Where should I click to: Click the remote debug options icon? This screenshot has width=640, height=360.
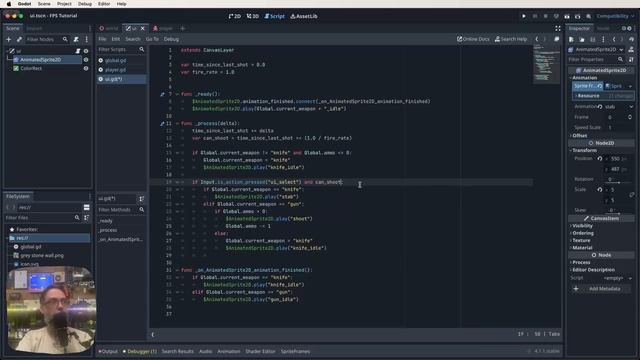556,16
